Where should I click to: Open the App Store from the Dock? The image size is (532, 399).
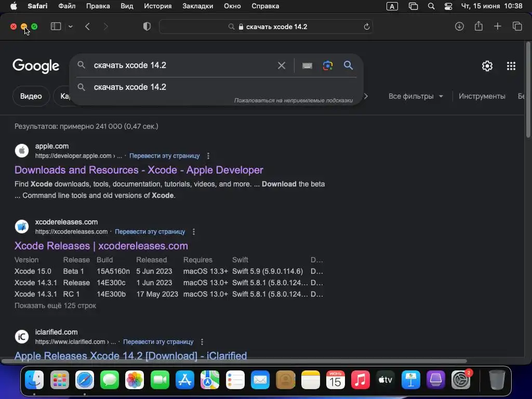(185, 380)
